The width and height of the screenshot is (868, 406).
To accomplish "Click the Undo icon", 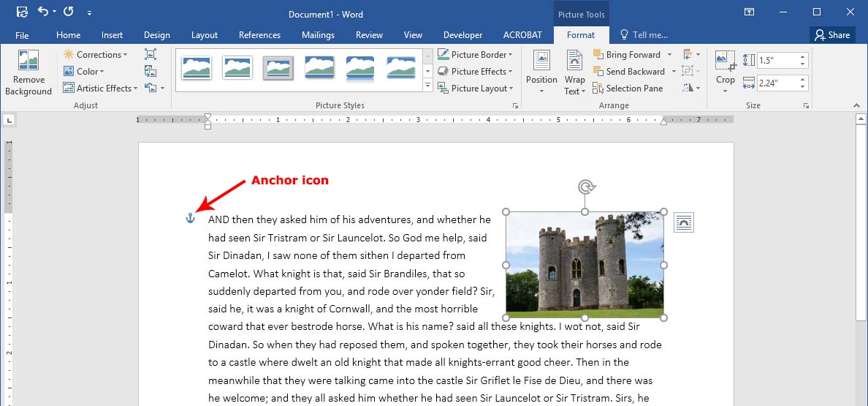I will [x=43, y=12].
